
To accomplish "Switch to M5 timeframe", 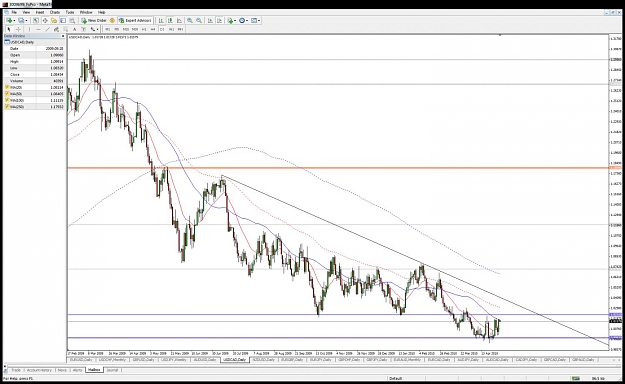I will click(116, 29).
